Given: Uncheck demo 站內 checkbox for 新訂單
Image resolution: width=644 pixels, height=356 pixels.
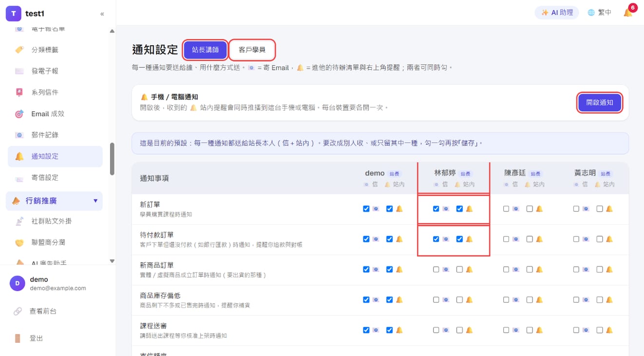Looking at the screenshot, I should pyautogui.click(x=389, y=209).
